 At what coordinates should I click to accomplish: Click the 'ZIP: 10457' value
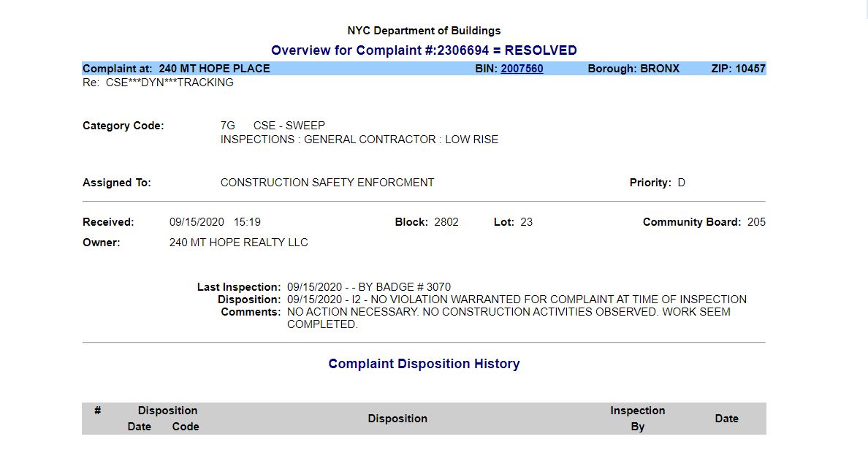pos(738,69)
